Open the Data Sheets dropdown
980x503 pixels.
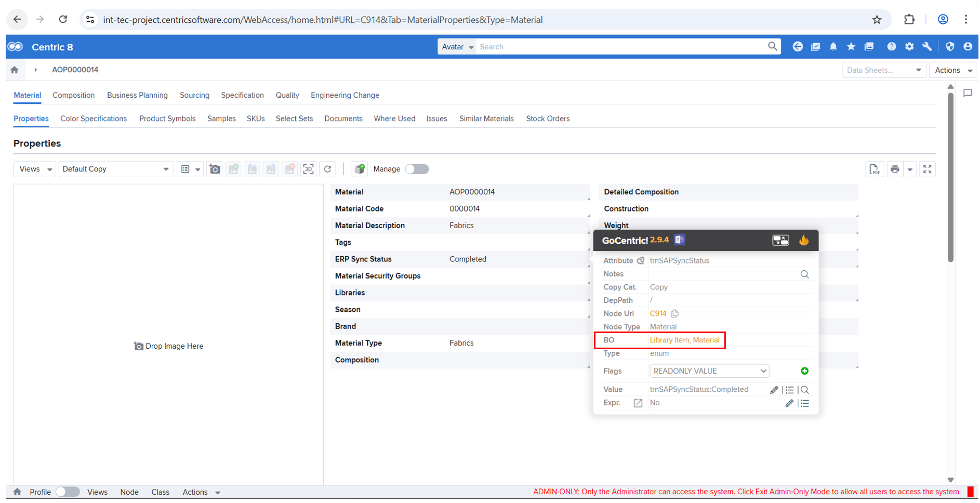[884, 70]
